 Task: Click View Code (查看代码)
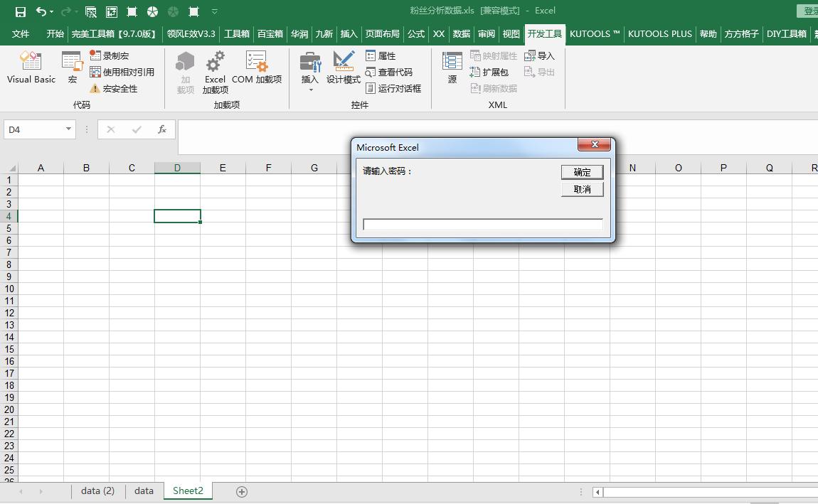(388, 72)
